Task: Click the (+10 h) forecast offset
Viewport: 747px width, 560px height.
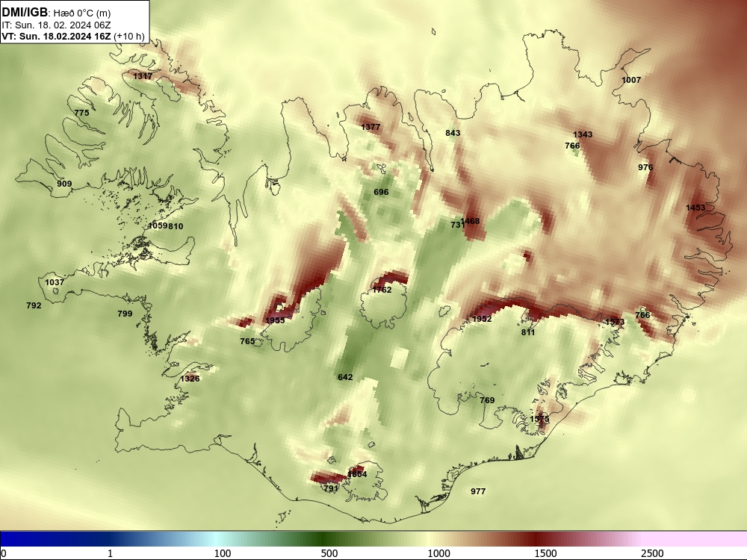Action: (x=128, y=36)
